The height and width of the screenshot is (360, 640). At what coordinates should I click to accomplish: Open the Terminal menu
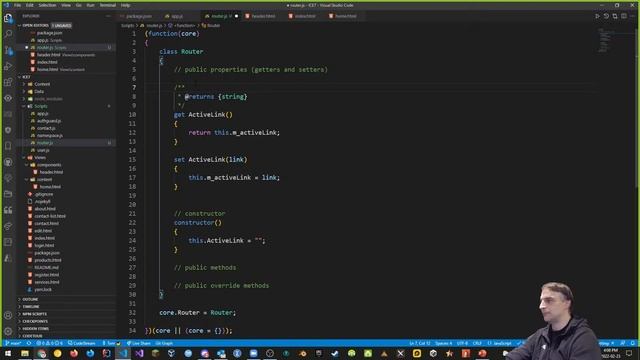pyautogui.click(x=108, y=5)
